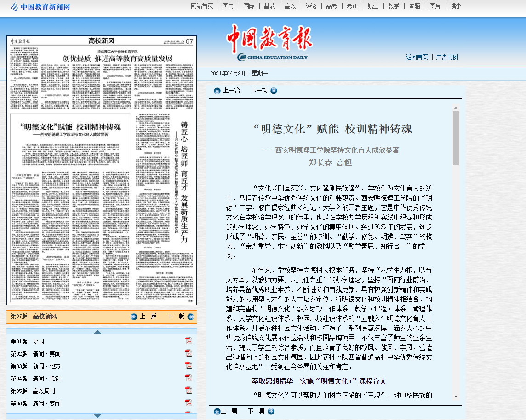Open page 第04版：新闻·视觉
This screenshot has height=420, width=526.
click(x=35, y=379)
